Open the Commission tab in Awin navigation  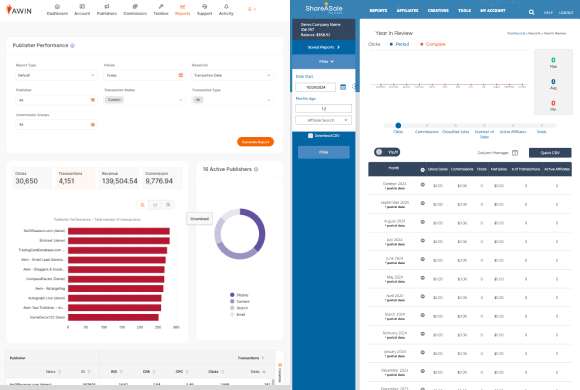pos(135,9)
